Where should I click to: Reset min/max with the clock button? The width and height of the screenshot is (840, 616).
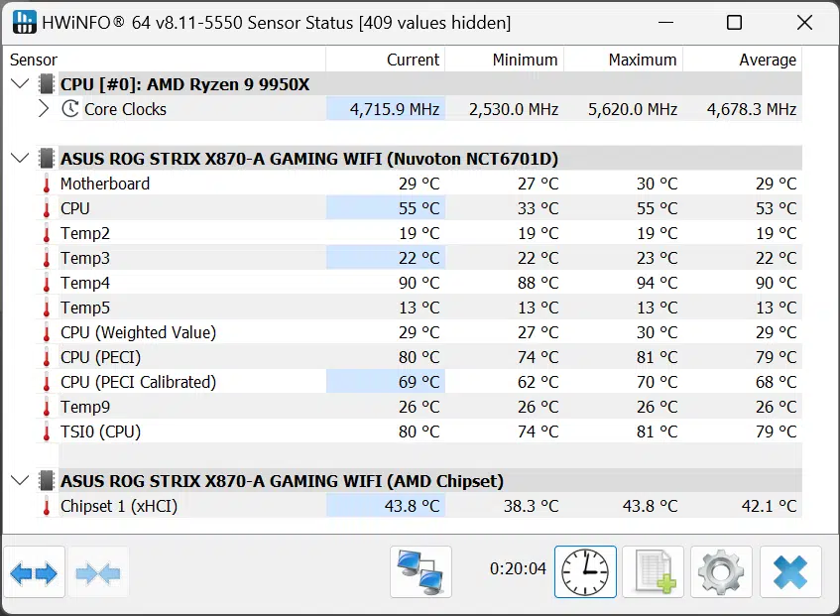pyautogui.click(x=585, y=572)
